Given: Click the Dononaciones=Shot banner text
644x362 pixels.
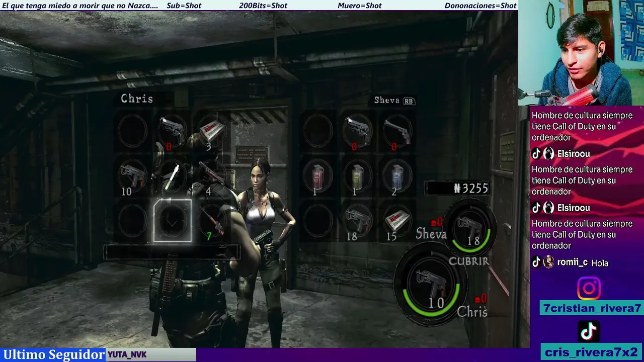Looking at the screenshot, I should pyautogui.click(x=480, y=6).
